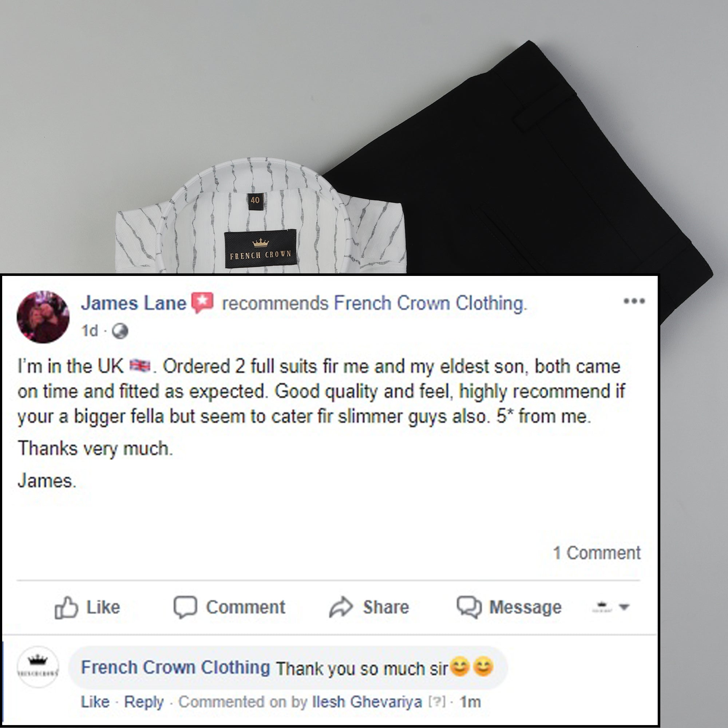728x728 pixels.
Task: Open the three-dot post options menu
Action: point(634,301)
